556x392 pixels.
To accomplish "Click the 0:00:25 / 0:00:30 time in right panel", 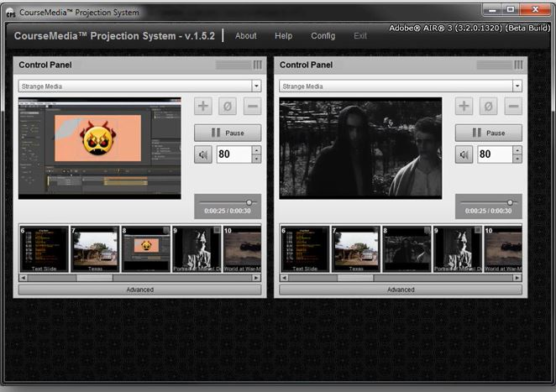I will click(488, 211).
